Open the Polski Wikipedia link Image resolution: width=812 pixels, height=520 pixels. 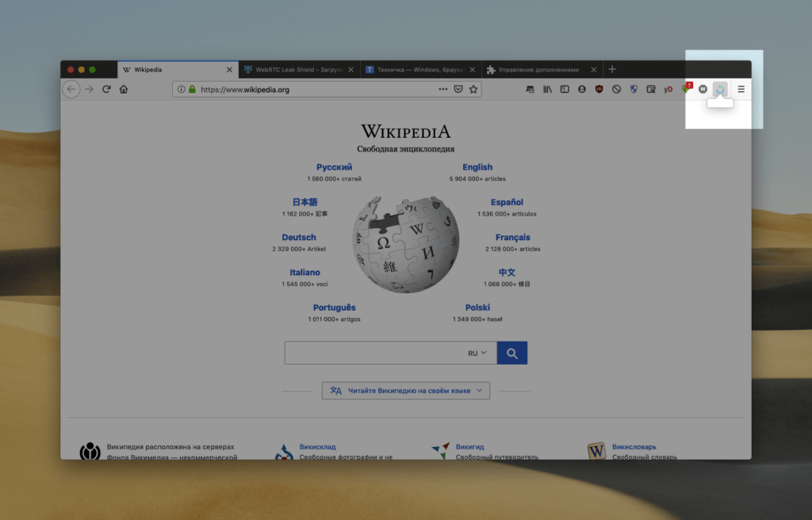477,307
